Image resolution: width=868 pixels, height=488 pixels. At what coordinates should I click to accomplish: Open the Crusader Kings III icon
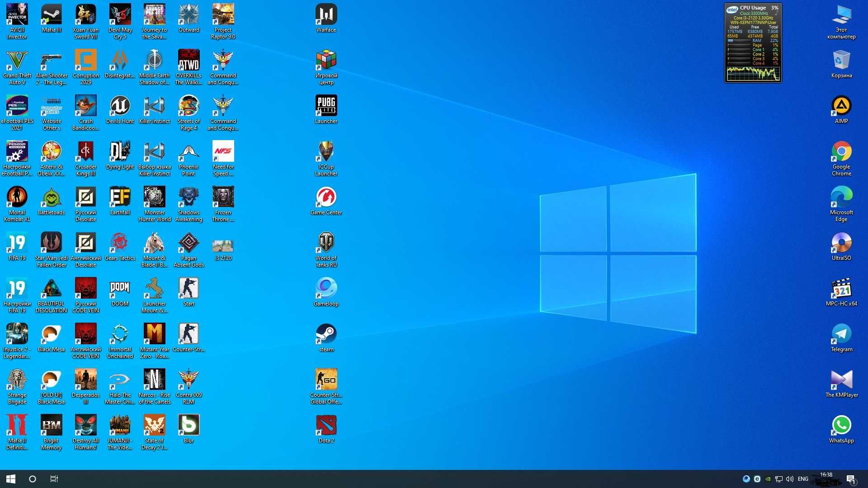(x=86, y=158)
